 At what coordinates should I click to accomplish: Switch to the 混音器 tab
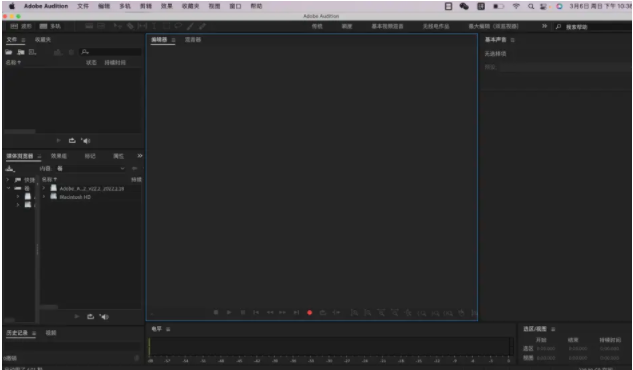tap(193, 40)
